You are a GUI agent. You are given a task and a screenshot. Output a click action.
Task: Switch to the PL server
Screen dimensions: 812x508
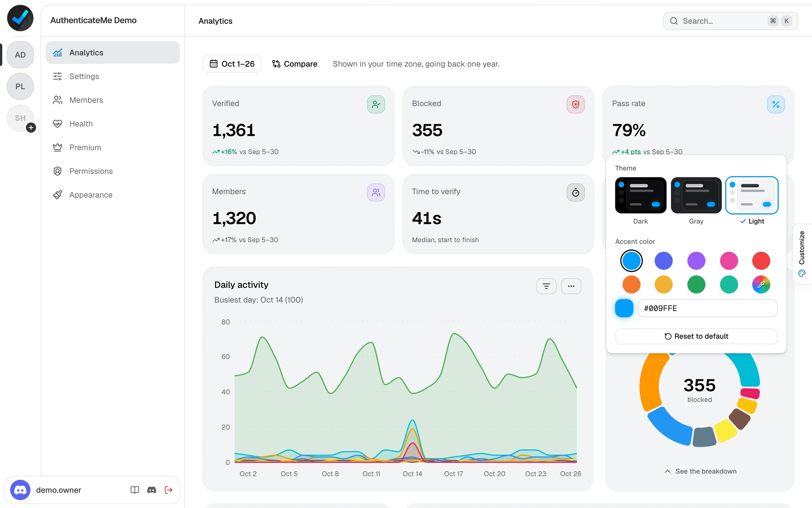point(20,86)
